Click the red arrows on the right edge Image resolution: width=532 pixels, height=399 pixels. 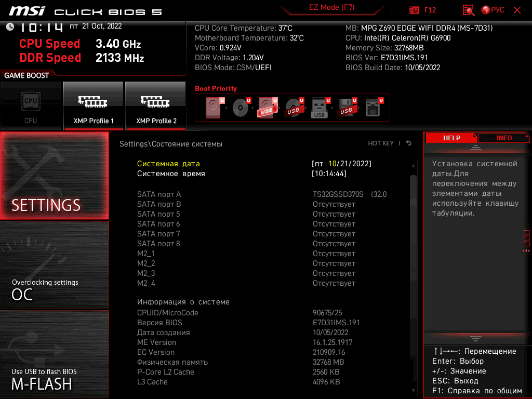[526, 251]
